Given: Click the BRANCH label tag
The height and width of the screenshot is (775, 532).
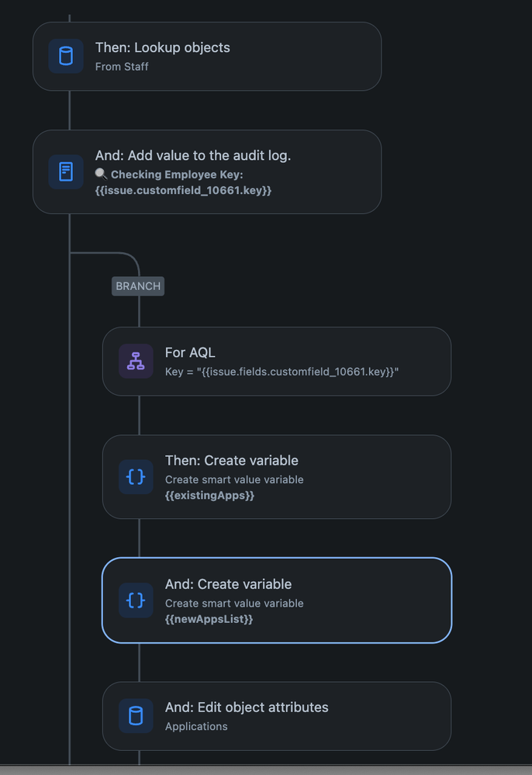Looking at the screenshot, I should pos(138,285).
